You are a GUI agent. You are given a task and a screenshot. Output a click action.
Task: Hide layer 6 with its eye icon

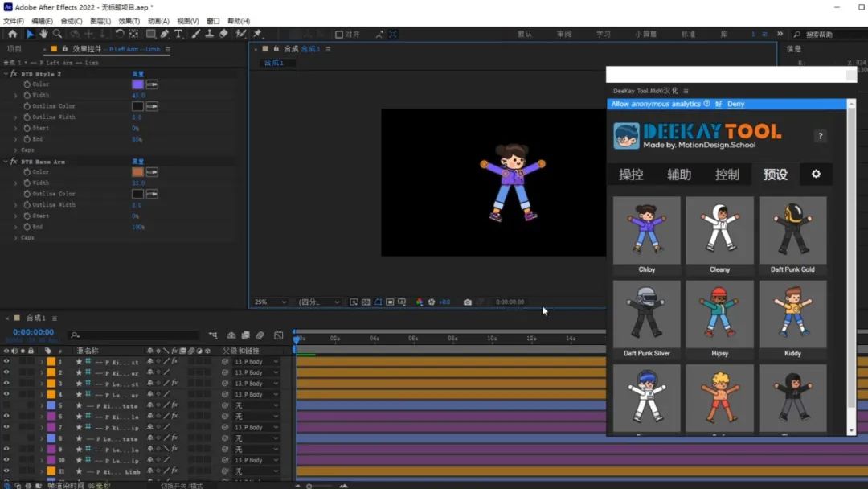click(6, 417)
